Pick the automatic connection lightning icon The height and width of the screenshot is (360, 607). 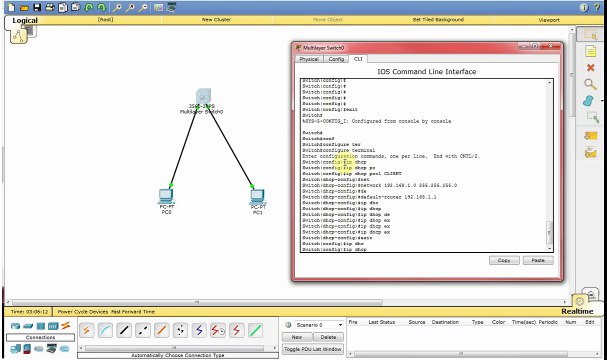(86, 330)
